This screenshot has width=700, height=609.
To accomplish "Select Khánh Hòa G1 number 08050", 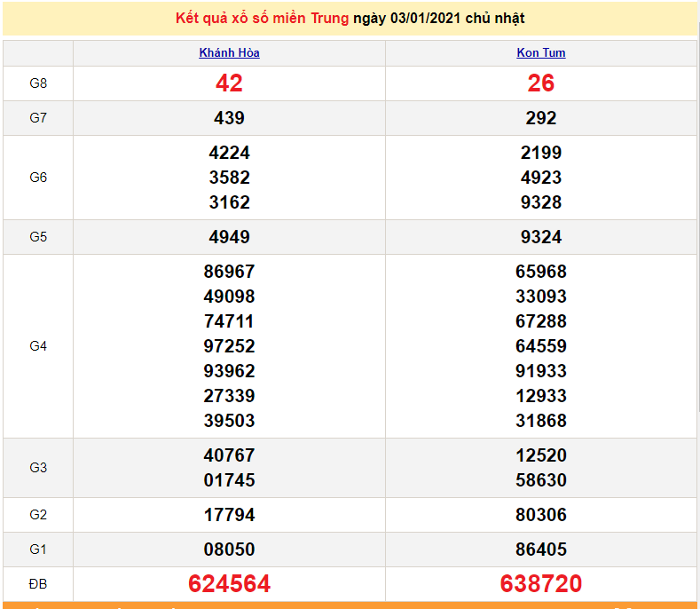I will click(x=229, y=550).
